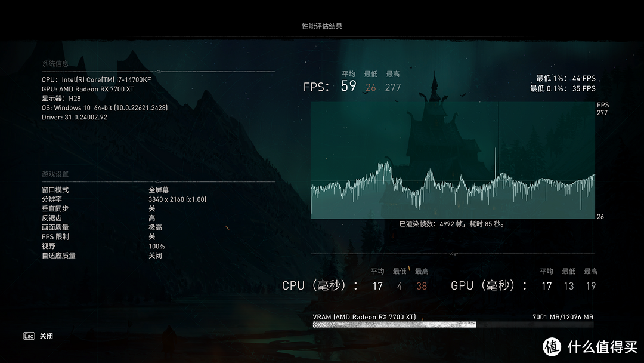Click the Driver 31.0.24002.92 line
Image resolution: width=644 pixels, height=363 pixels.
pos(75,117)
